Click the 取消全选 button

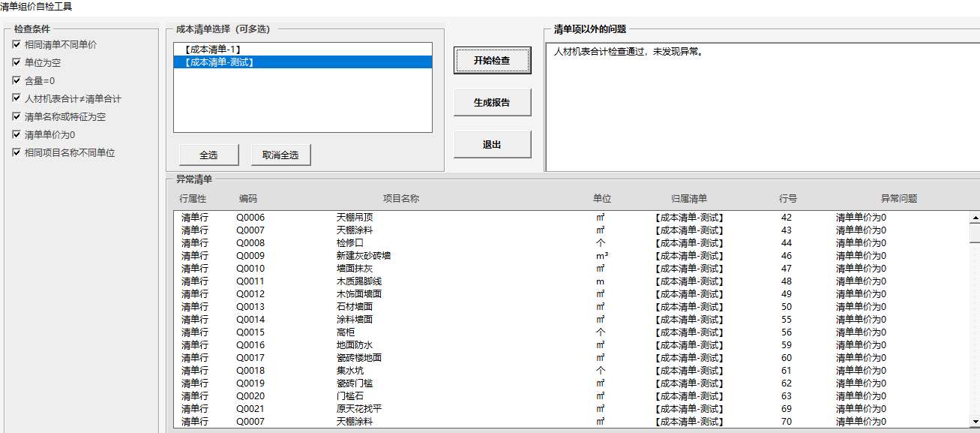pyautogui.click(x=280, y=155)
